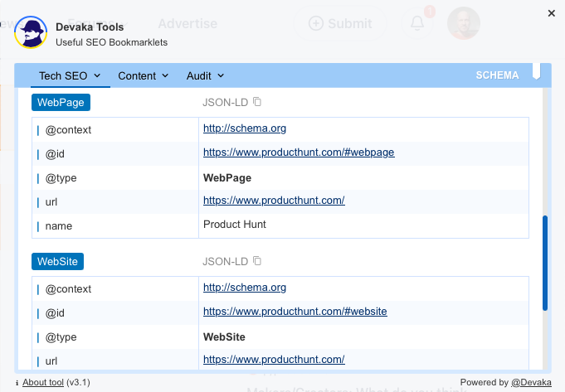Select the bold 'WebSite' type value
This screenshot has height=392, width=565.
pos(224,337)
